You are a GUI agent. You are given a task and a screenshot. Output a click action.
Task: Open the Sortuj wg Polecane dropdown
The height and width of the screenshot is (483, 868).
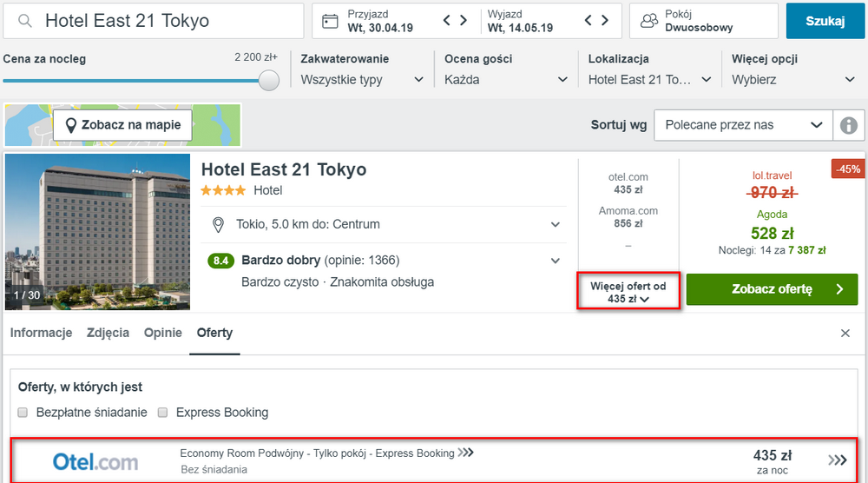[744, 125]
